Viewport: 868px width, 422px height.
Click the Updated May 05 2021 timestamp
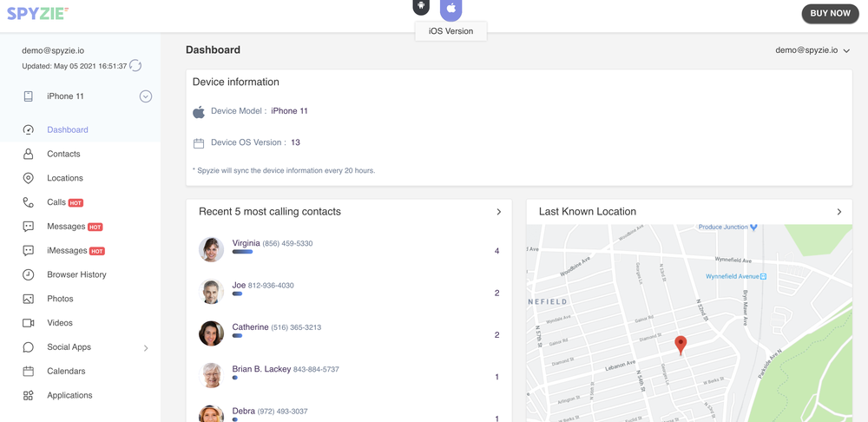coord(75,66)
